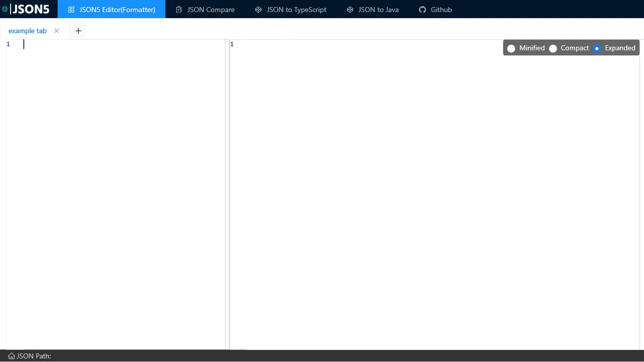Click the Github octocat icon
Screen dimensions: 644x362
(423, 10)
